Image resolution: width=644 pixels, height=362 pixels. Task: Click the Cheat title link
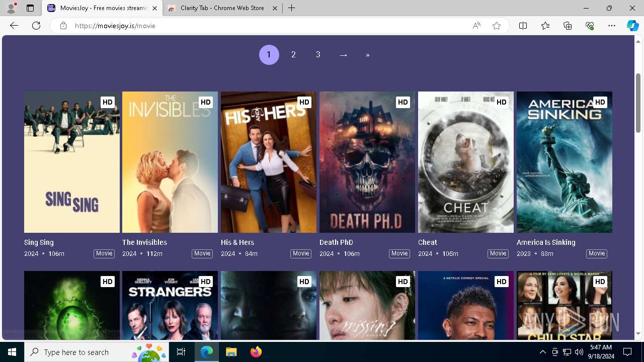(x=428, y=242)
